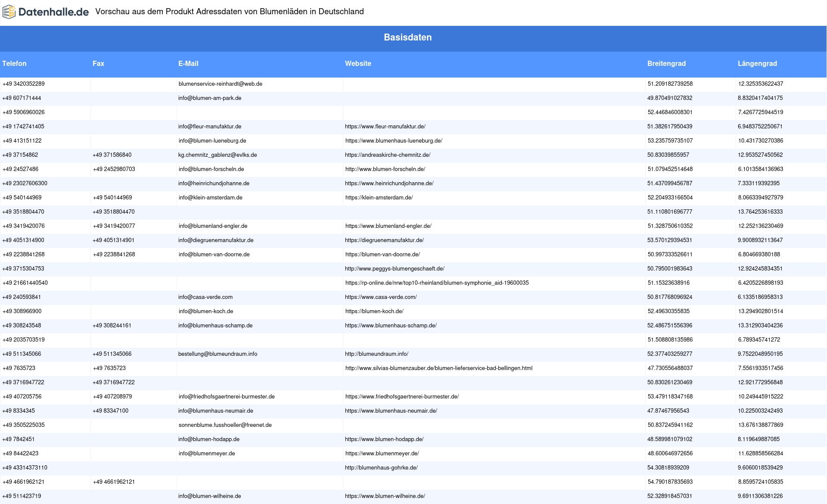Click email info@blumenhaus-schamp.de
Viewport: 827px width, 504px height.
(215, 326)
